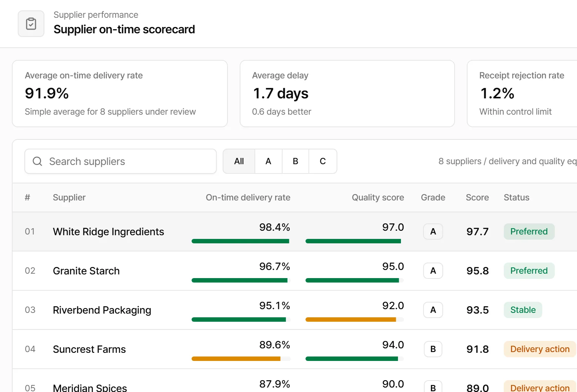Viewport: 577px width, 392px height.
Task: Open the Average delay card
Action: pyautogui.click(x=347, y=94)
